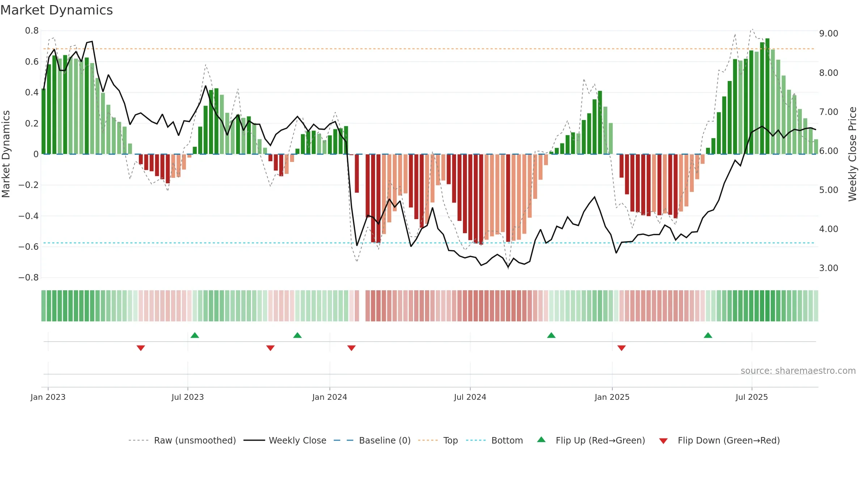Toggle the Bottom legend entry
Image resolution: width=868 pixels, height=488 pixels.
click(x=494, y=440)
